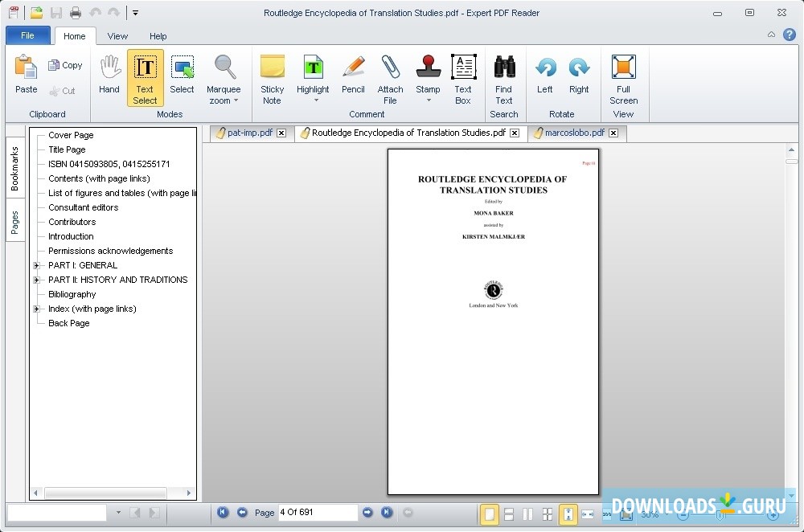Viewport: 804px width, 532px height.
Task: Expand PART I: GENERAL bookmark
Action: tap(36, 265)
